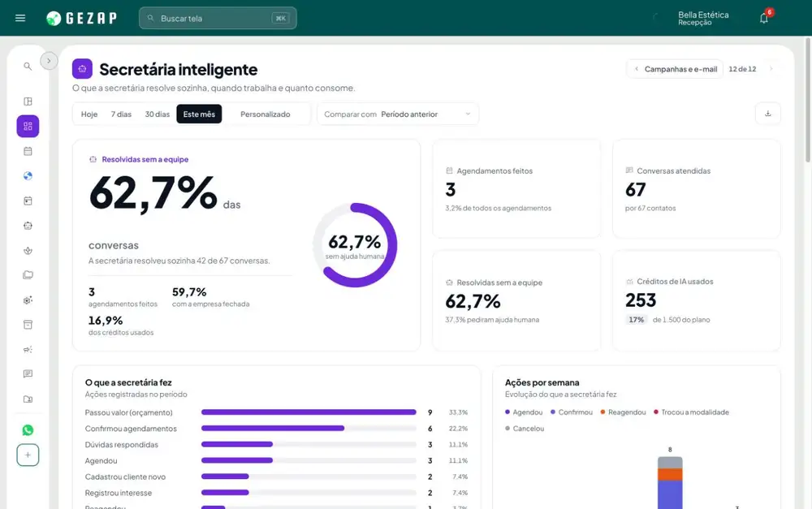
Task: Open the notifications bell
Action: [764, 18]
